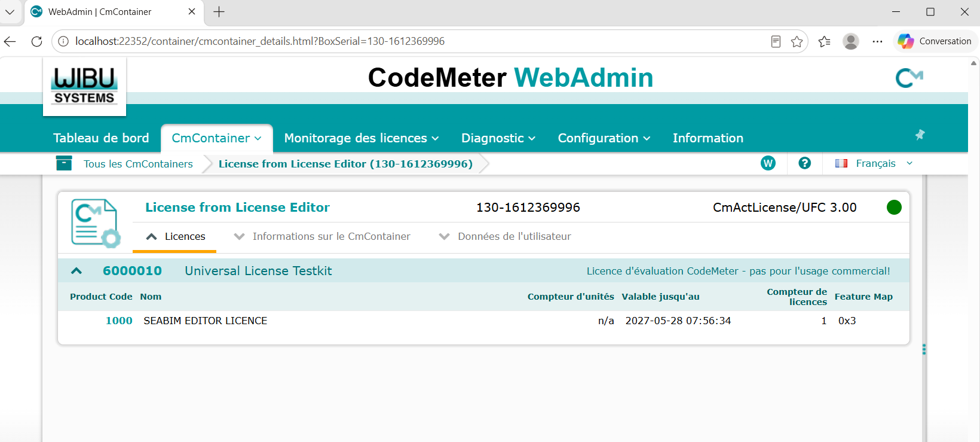Screen dimensions: 980x442
Task: Reload the current page
Action: pyautogui.click(x=36, y=41)
